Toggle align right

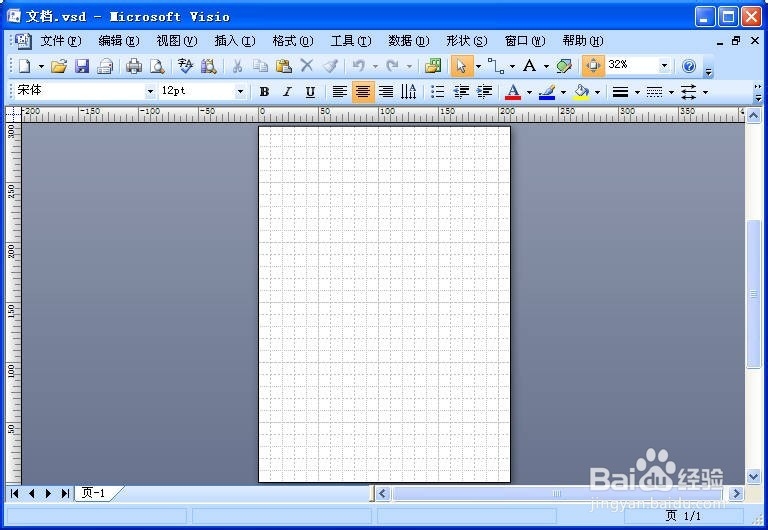386,92
